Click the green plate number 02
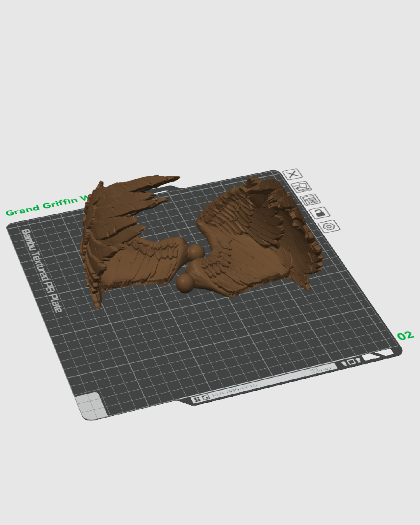This screenshot has width=420, height=525. pos(406,336)
